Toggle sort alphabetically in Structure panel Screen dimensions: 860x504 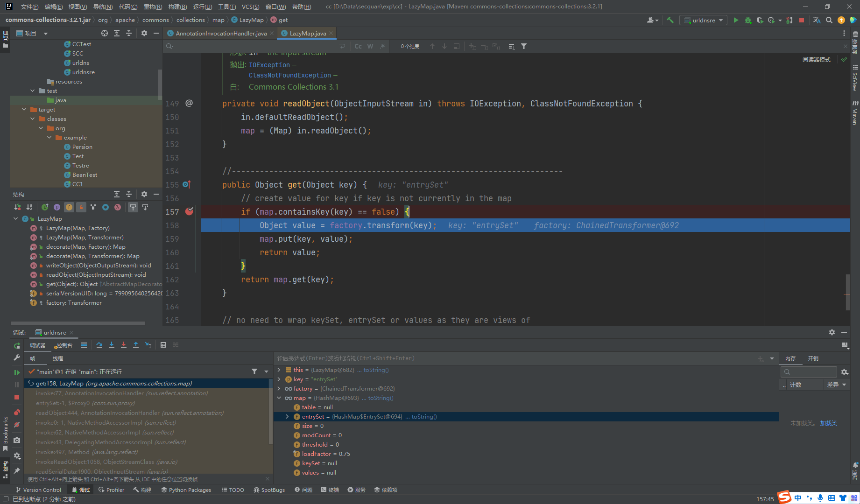tap(29, 207)
